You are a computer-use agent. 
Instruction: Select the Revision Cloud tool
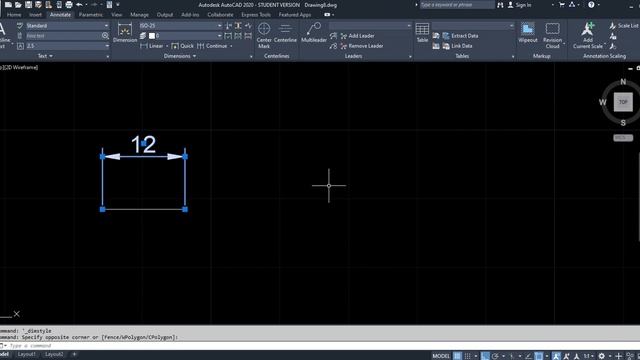pyautogui.click(x=552, y=36)
